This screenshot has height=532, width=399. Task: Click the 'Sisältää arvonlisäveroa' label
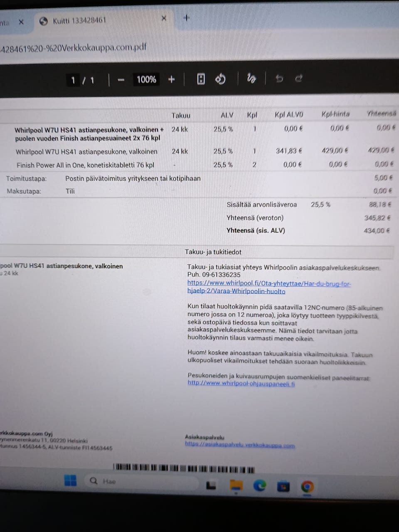tap(262, 204)
